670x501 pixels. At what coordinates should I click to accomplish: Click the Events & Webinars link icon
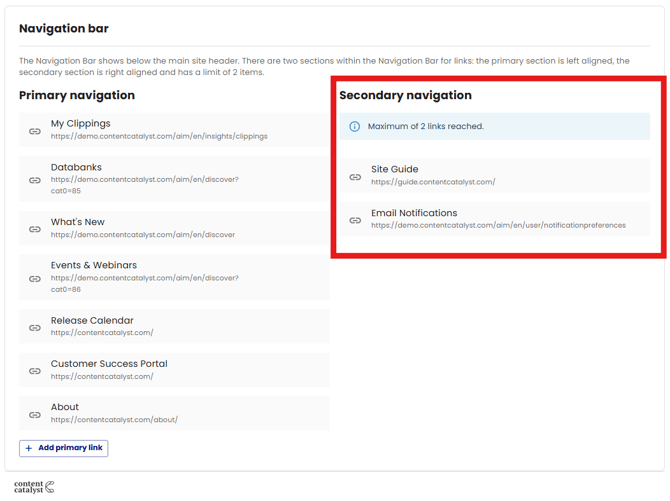click(35, 278)
